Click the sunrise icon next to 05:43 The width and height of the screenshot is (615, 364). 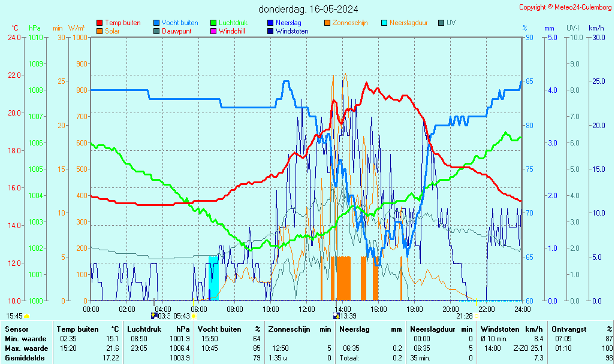[194, 316]
